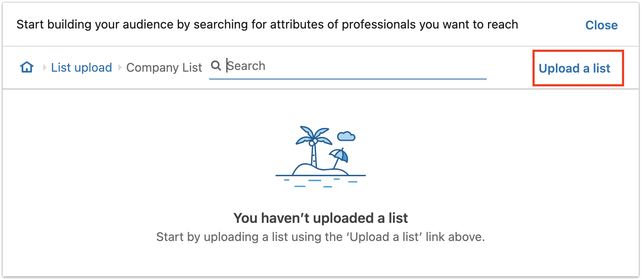Image resolution: width=644 pixels, height=279 pixels.
Task: Click the blue underline of the search box
Action: point(348,79)
